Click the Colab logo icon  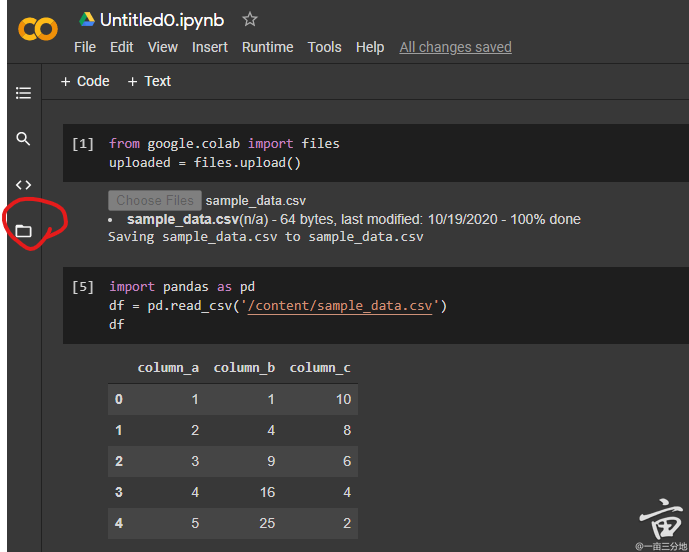click(38, 30)
